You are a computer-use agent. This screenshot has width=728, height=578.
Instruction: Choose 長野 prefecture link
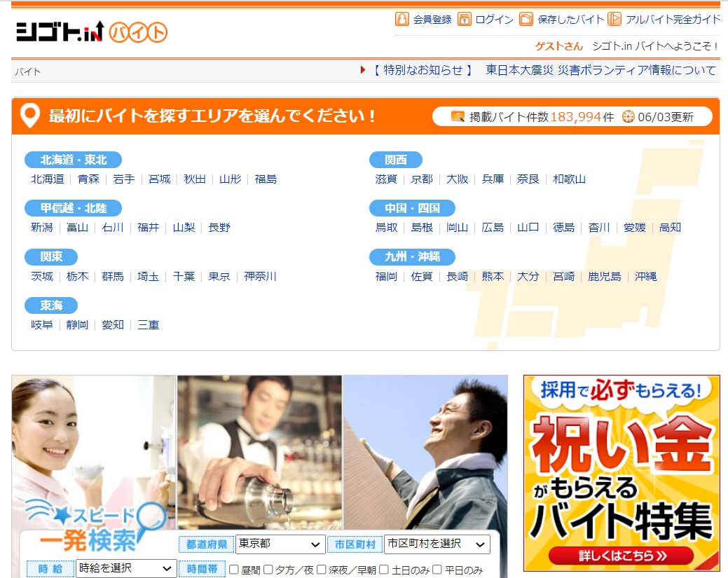click(x=219, y=228)
